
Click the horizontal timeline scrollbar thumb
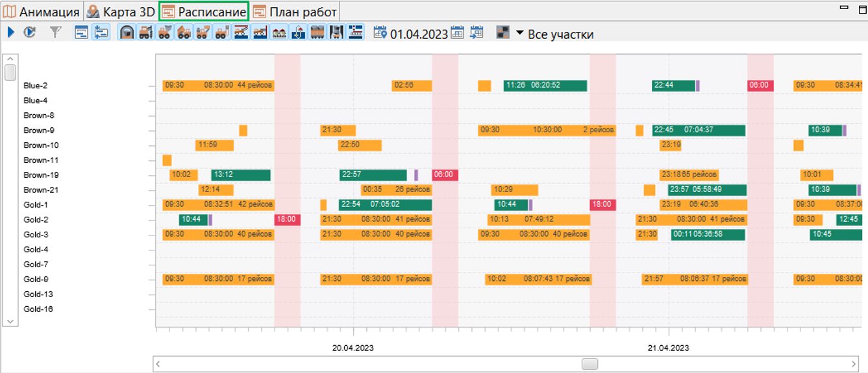[x=589, y=364]
